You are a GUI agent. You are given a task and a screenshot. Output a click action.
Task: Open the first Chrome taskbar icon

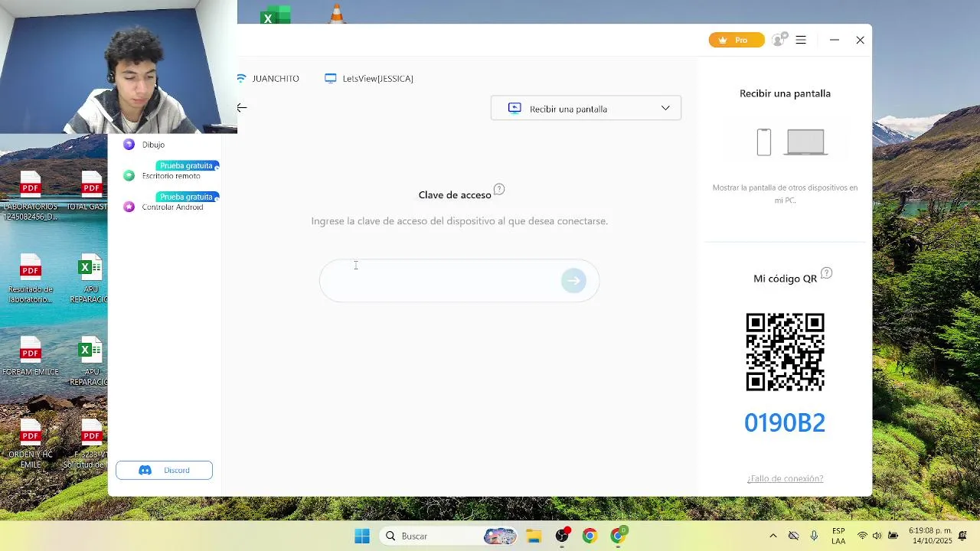[x=590, y=536]
